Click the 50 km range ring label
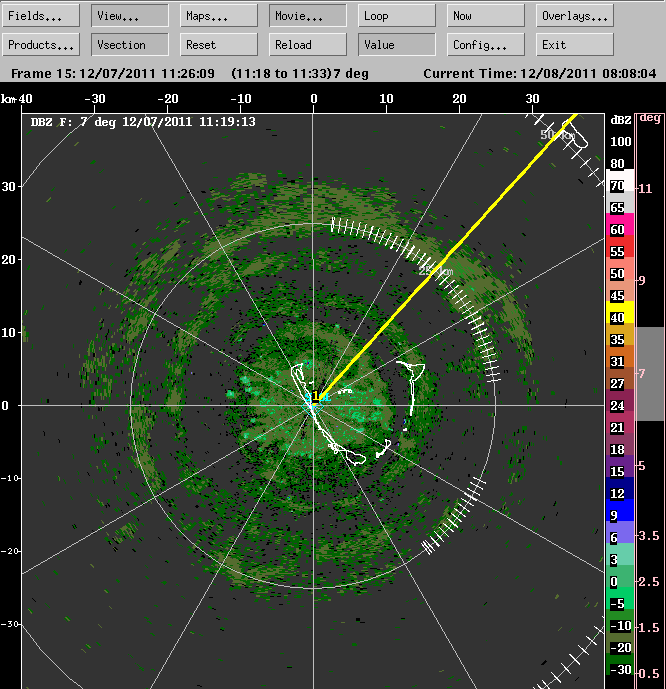The width and height of the screenshot is (666, 689). 557,135
